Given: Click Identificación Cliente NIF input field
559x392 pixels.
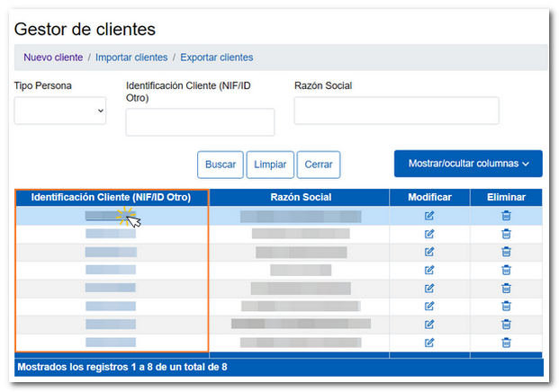Looking at the screenshot, I should pyautogui.click(x=200, y=122).
